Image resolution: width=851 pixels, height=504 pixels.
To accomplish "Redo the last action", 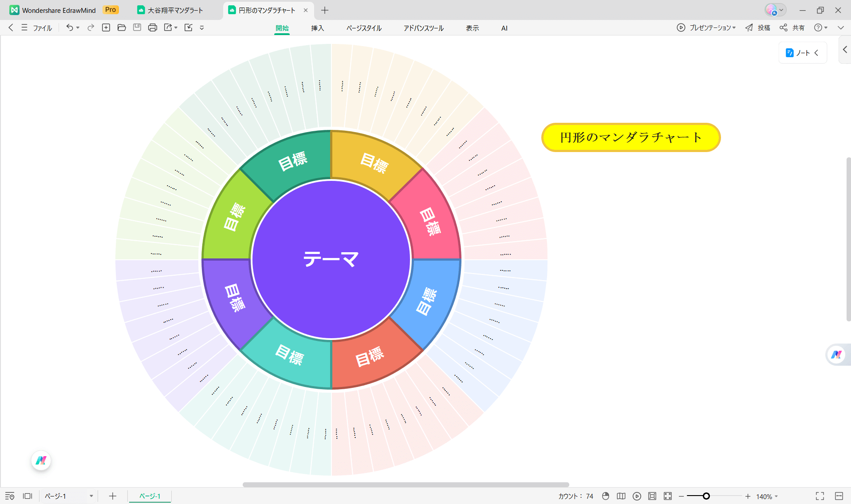I will point(90,27).
